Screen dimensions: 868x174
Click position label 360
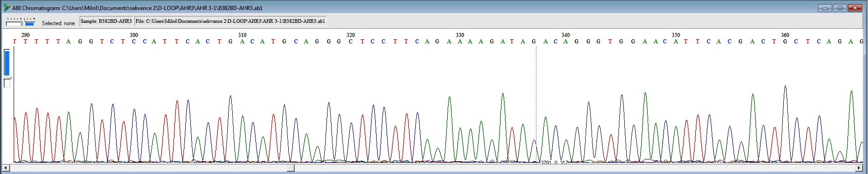pos(785,35)
